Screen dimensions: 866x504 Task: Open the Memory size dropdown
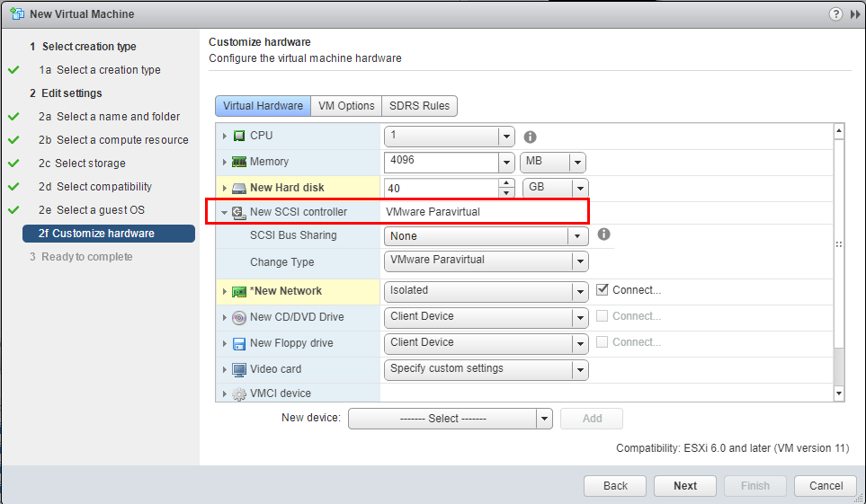(506, 163)
